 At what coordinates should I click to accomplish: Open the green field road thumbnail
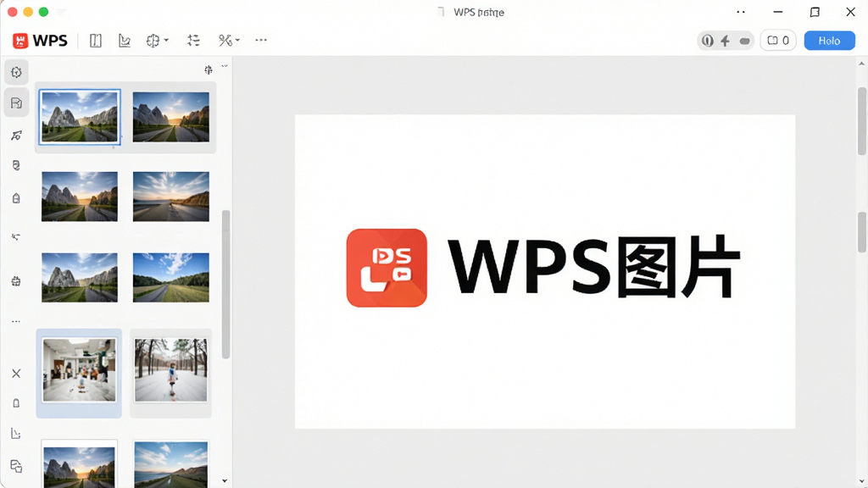tap(171, 277)
